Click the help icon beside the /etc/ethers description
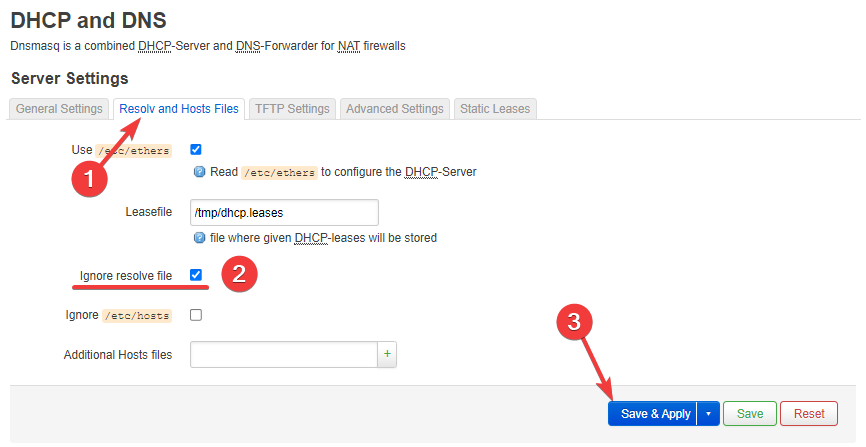The height and width of the screenshot is (447, 866). click(x=199, y=172)
